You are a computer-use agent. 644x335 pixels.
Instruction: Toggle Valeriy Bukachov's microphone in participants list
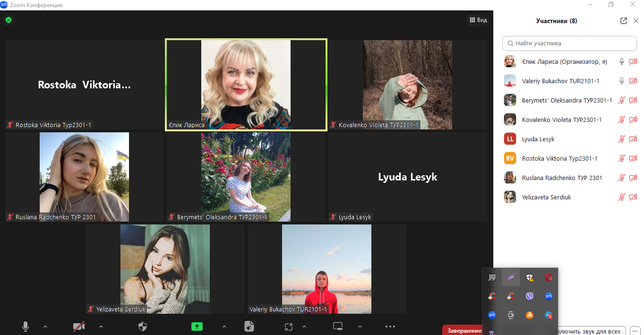tap(622, 81)
